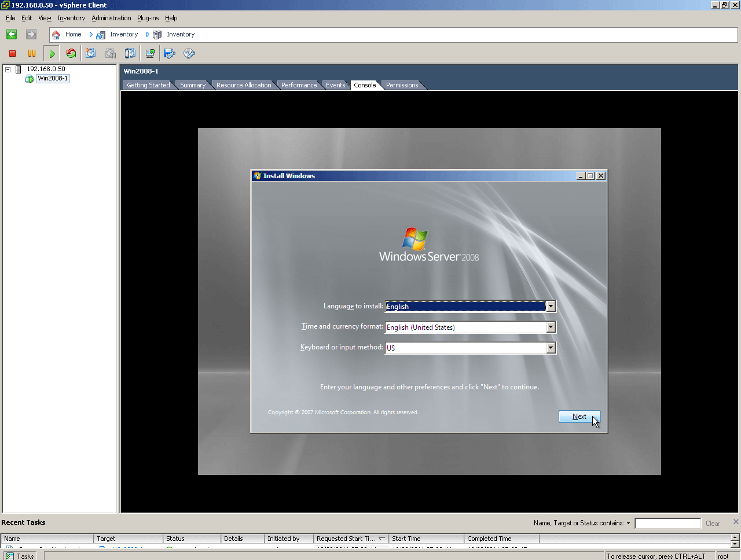Switch to the Getting Started tab
This screenshot has width=741, height=560.
pyautogui.click(x=148, y=85)
